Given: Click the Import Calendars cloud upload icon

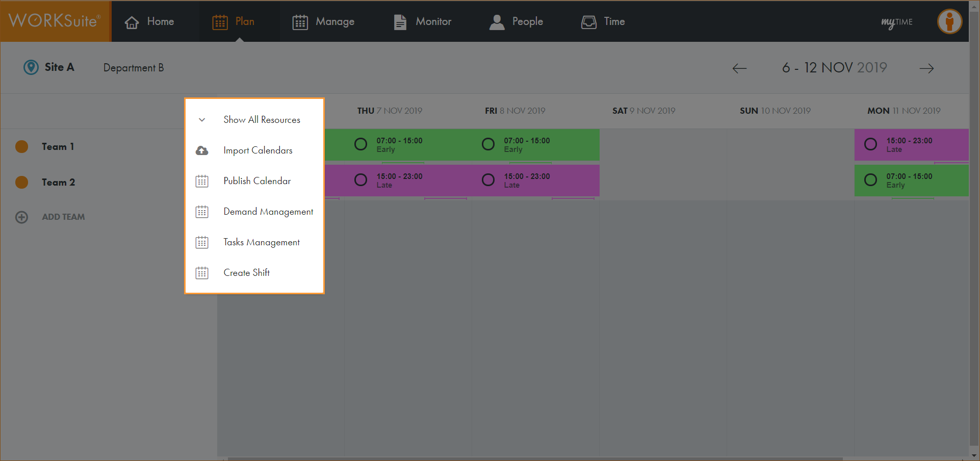Looking at the screenshot, I should click(202, 150).
